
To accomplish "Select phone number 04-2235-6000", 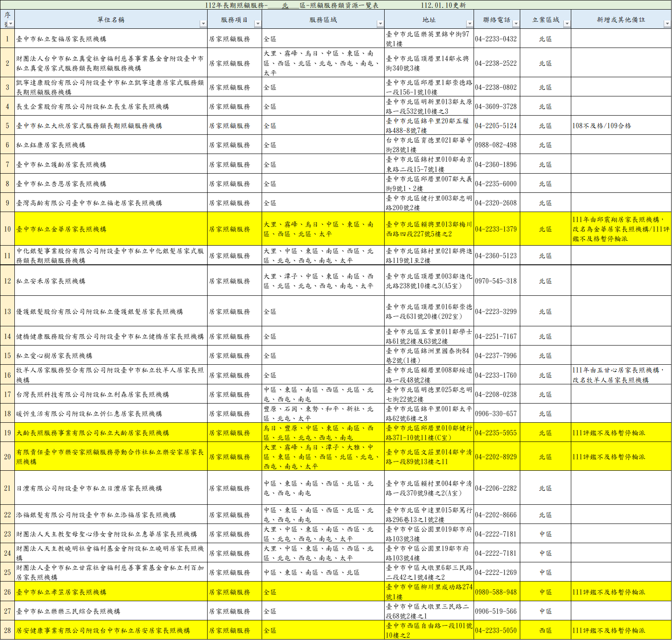I will (x=497, y=184).
